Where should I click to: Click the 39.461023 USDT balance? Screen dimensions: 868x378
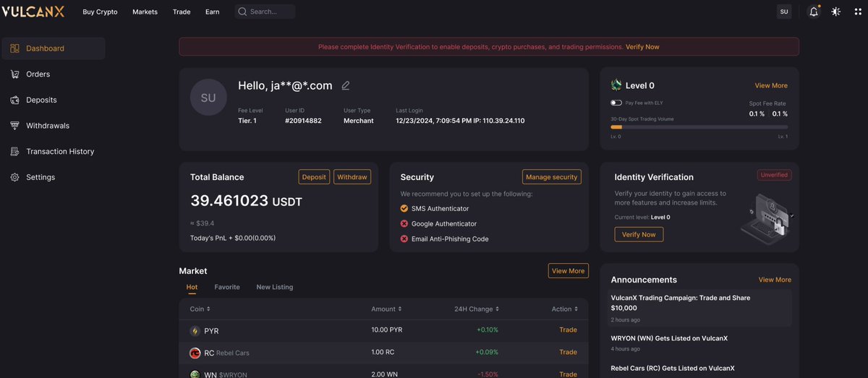[246, 201]
